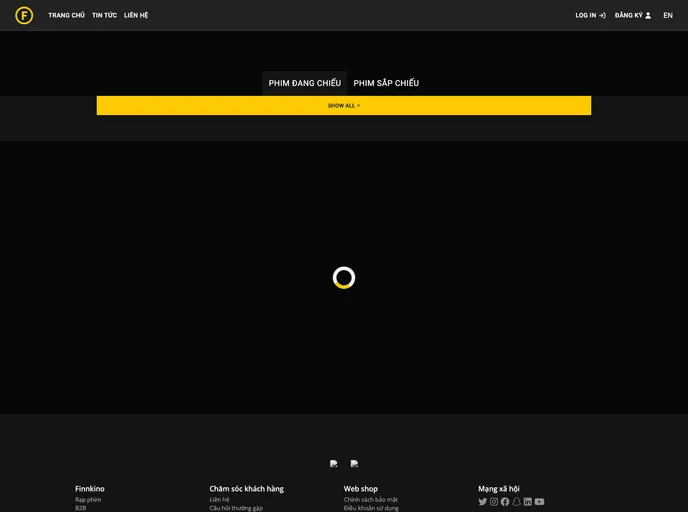This screenshot has height=512, width=688.
Task: Open the Tin tức menu item
Action: pyautogui.click(x=104, y=15)
